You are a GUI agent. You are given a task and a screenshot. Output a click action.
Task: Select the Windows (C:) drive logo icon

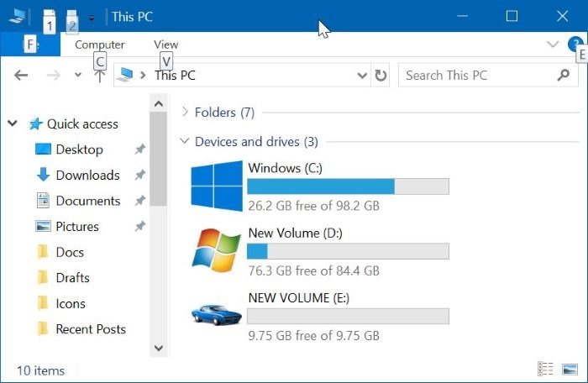click(x=217, y=186)
